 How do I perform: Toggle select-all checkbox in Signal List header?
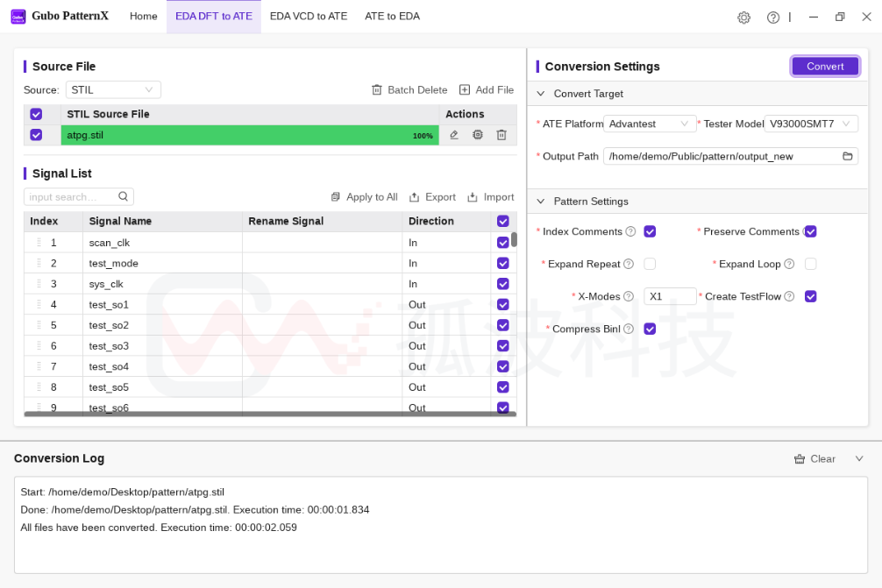click(503, 221)
